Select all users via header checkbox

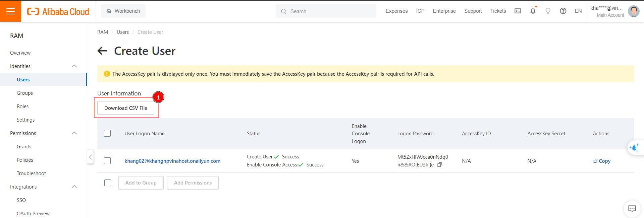[107, 133]
